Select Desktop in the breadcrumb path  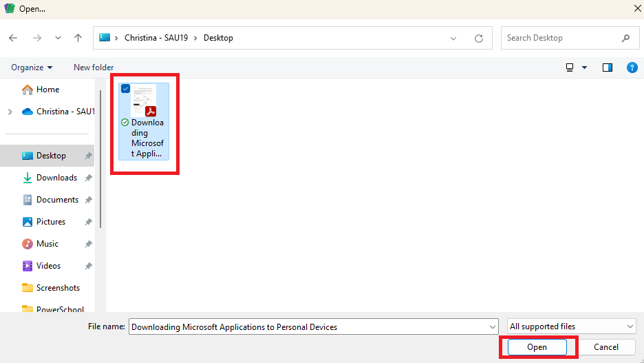[x=218, y=38]
